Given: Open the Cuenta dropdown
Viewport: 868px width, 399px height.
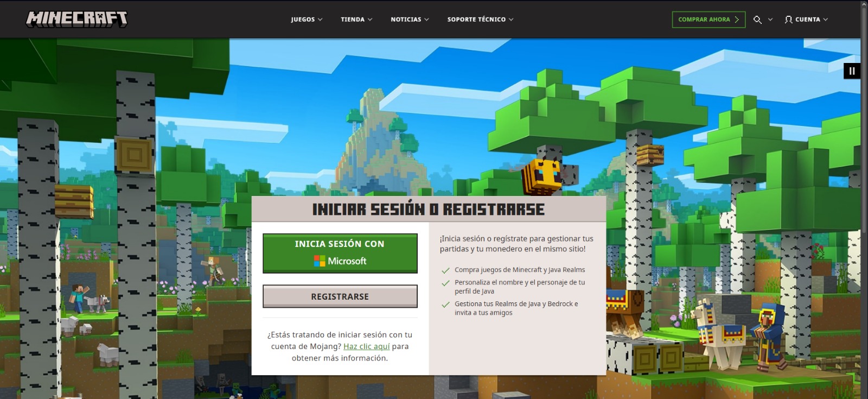Looking at the screenshot, I should (x=806, y=20).
